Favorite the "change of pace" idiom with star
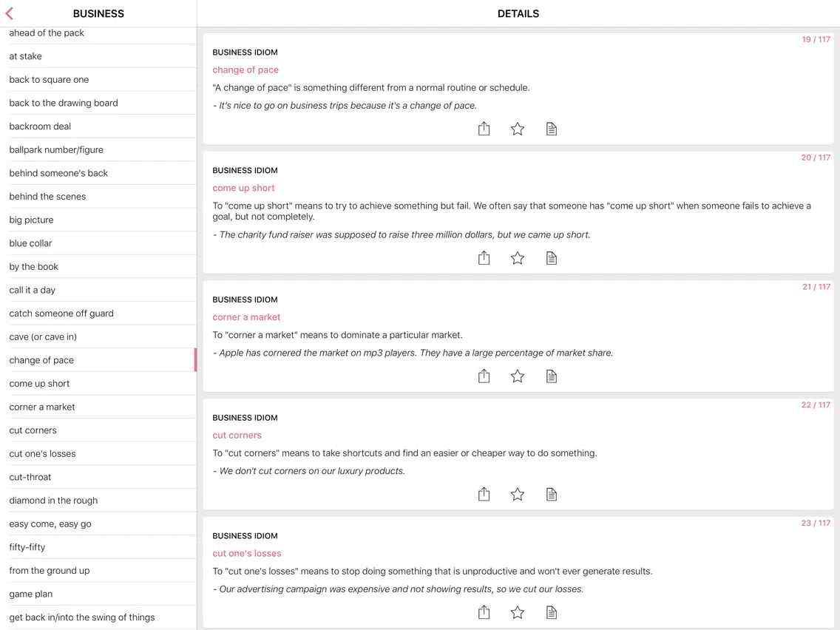The width and height of the screenshot is (840, 630). pyautogui.click(x=518, y=129)
